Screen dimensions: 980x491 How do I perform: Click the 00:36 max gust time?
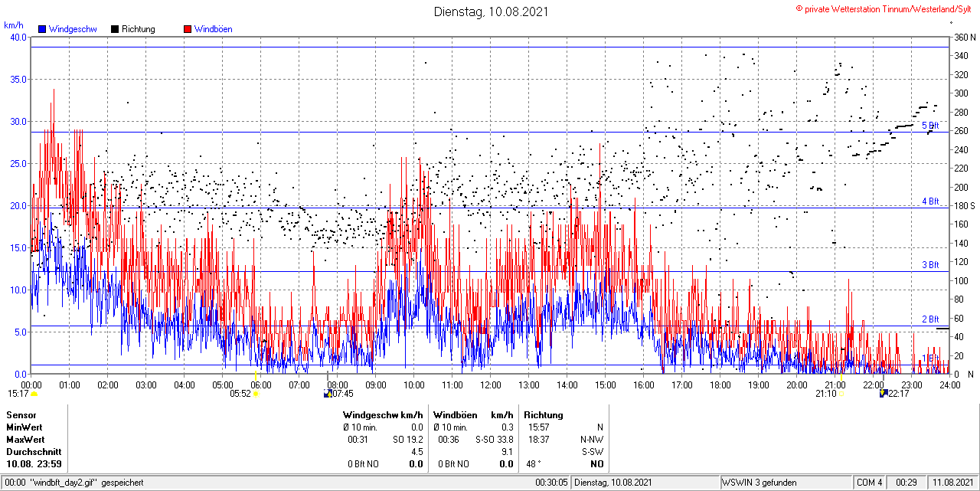[449, 439]
